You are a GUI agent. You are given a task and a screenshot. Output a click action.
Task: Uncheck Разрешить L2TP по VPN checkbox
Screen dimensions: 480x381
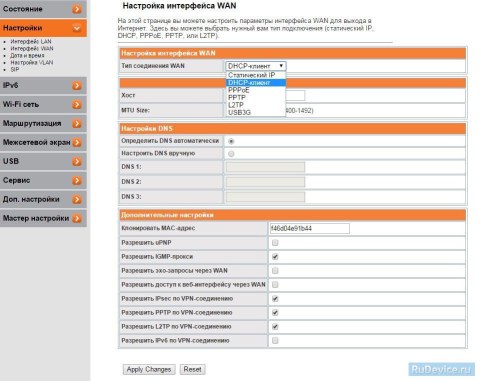click(275, 327)
